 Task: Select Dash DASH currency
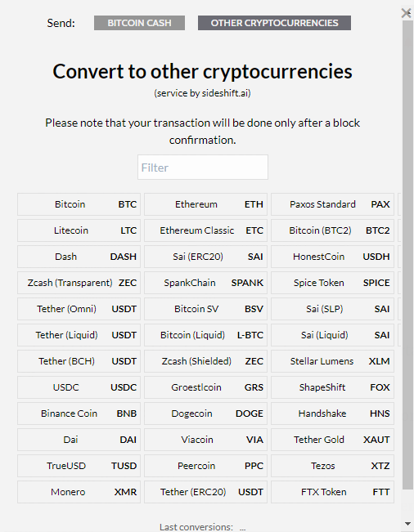pos(79,257)
